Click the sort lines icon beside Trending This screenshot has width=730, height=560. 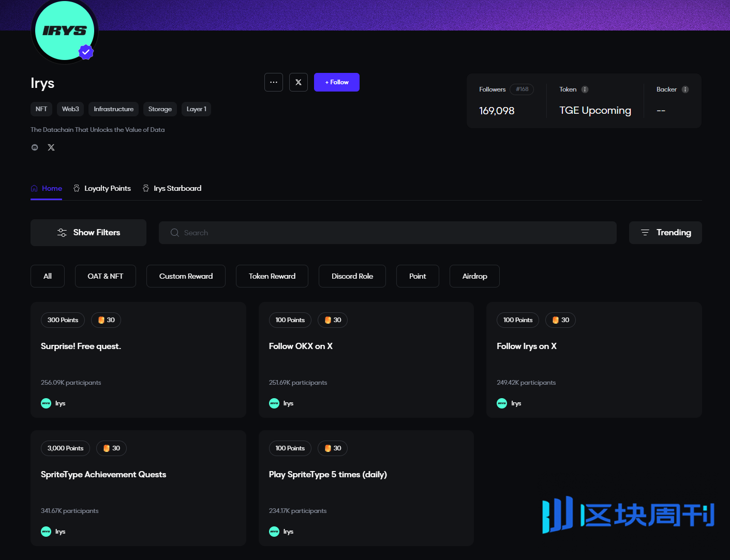645,233
